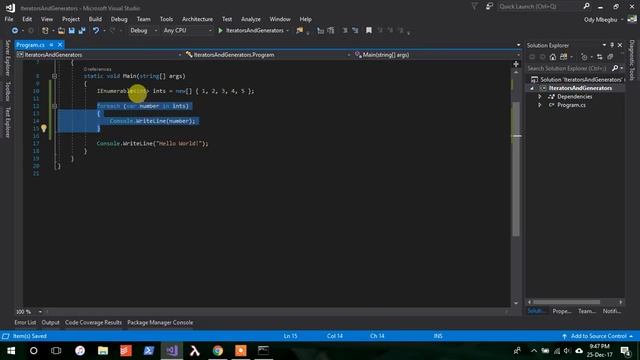Open the Action Center notification icon
Screen dimensions: 640x360
(x=626, y=351)
